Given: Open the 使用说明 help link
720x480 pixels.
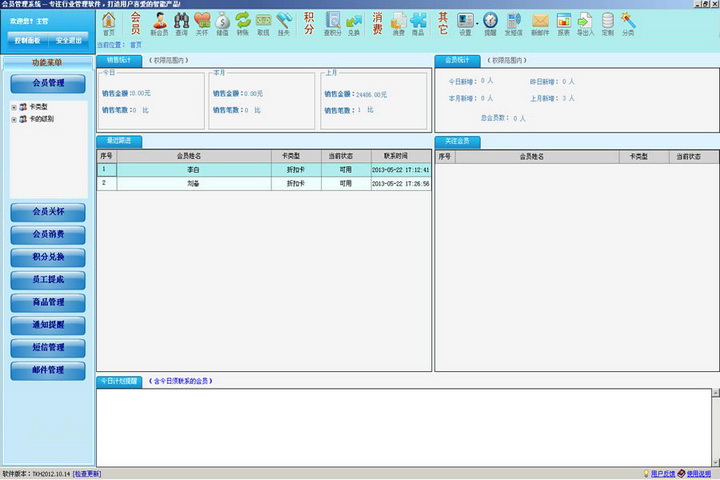Looking at the screenshot, I should click(x=699, y=474).
